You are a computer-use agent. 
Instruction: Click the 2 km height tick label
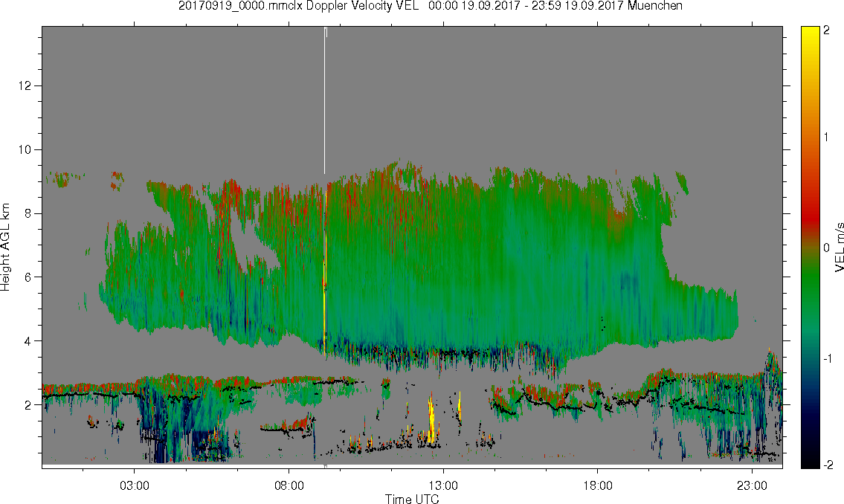[x=28, y=404]
